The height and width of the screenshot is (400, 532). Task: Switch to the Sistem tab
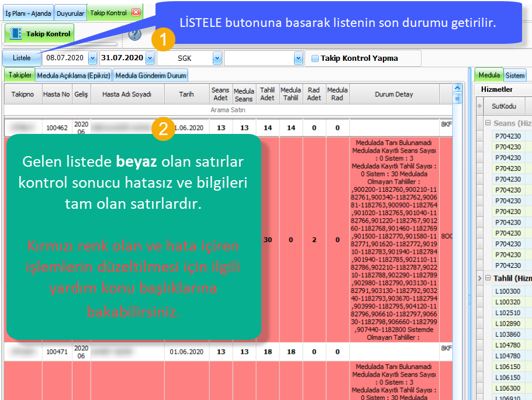pyautogui.click(x=515, y=75)
